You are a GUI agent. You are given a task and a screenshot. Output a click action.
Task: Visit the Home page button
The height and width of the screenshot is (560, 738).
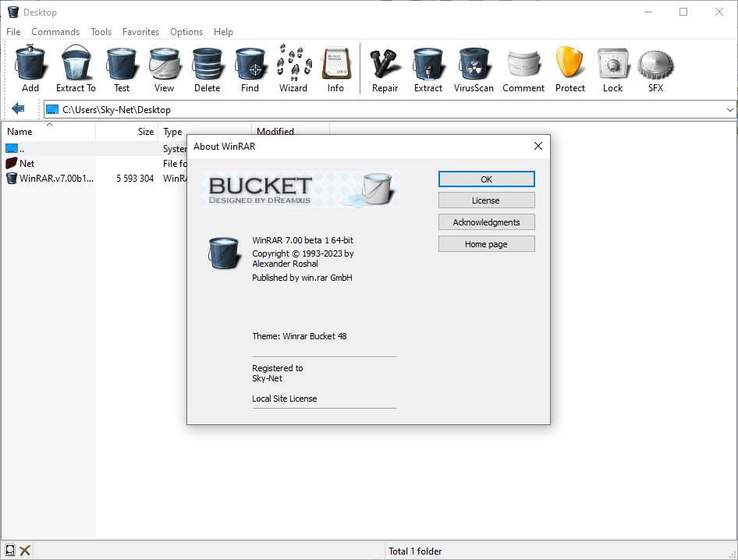[486, 244]
